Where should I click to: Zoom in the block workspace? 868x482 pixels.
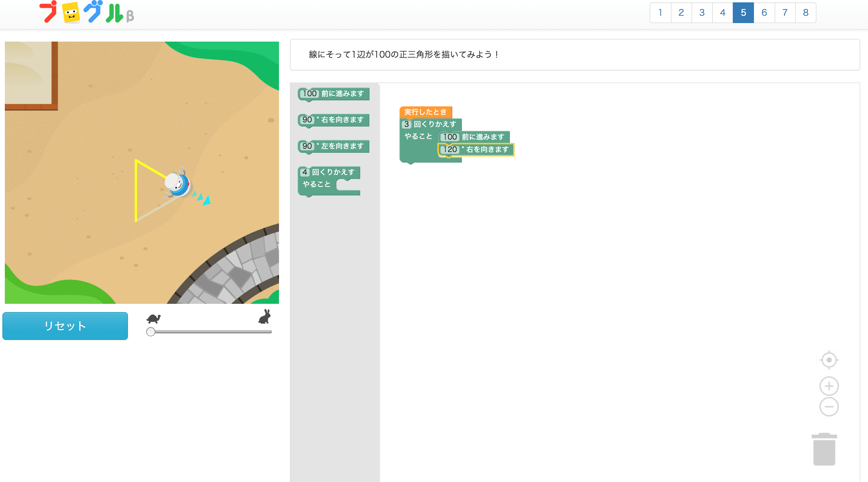(x=829, y=386)
